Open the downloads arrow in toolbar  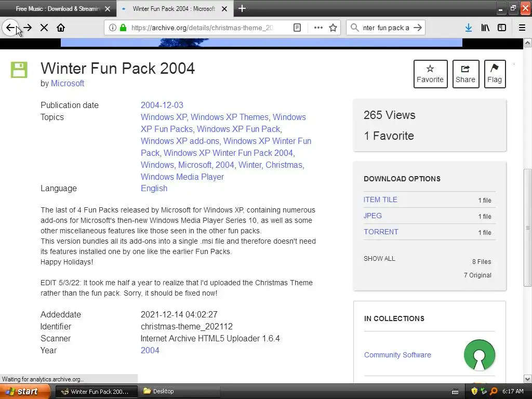tap(469, 28)
